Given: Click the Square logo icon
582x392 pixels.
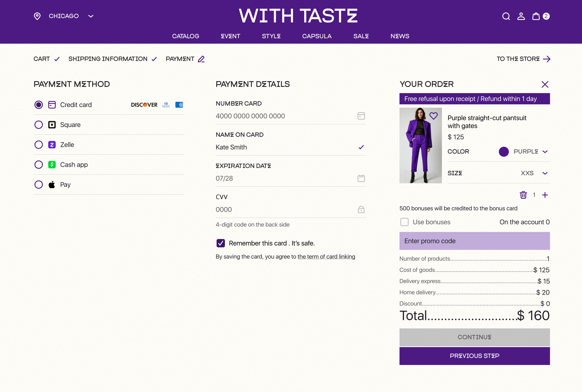Looking at the screenshot, I should point(52,125).
